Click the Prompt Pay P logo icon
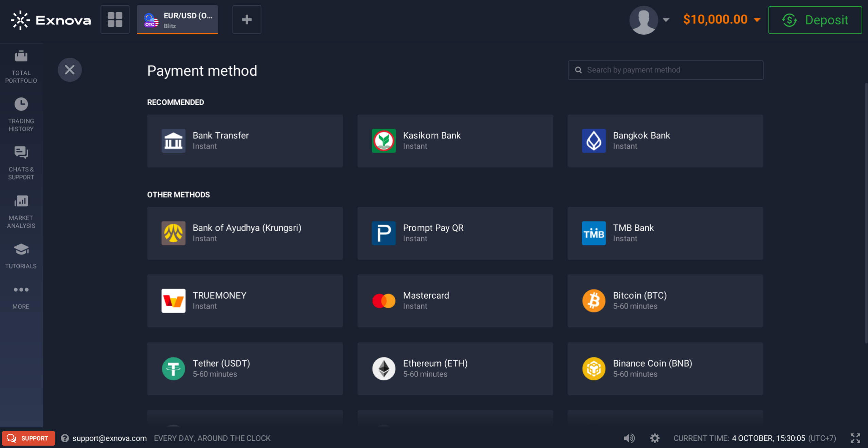The width and height of the screenshot is (868, 448). [383, 233]
